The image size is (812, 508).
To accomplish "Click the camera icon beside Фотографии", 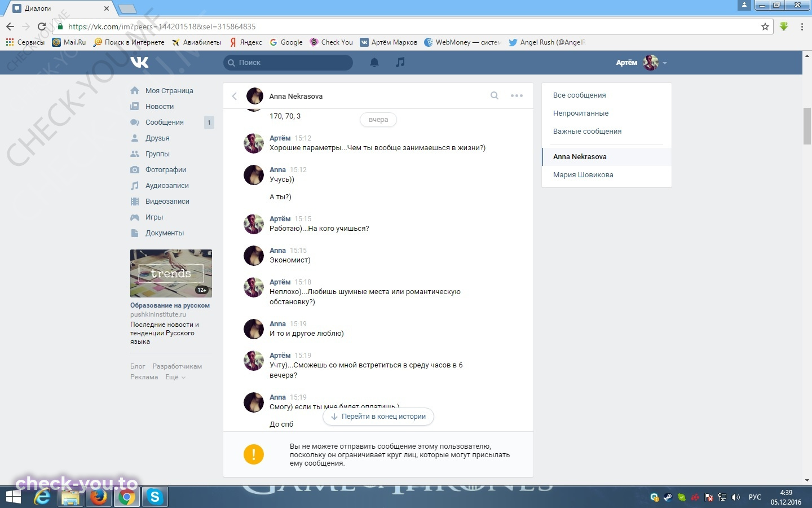I will pyautogui.click(x=135, y=169).
